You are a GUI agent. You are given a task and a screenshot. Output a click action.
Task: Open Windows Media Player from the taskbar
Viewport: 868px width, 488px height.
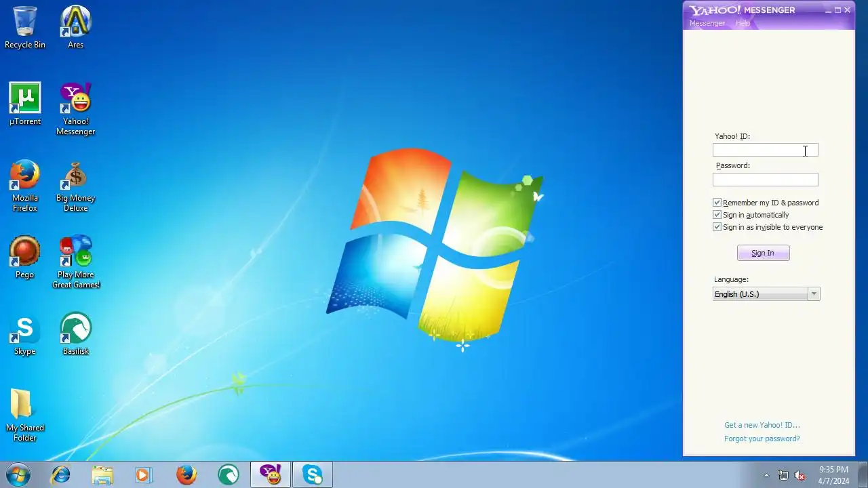(x=144, y=474)
